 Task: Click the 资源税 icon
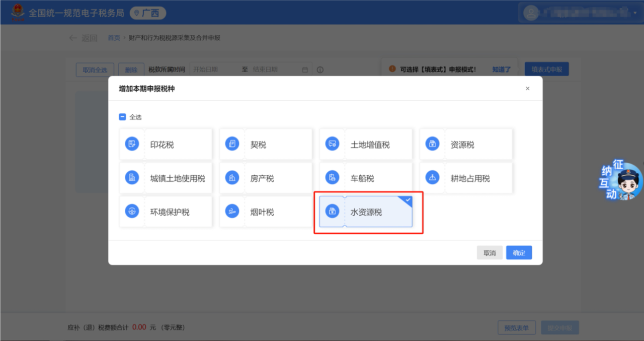pos(432,145)
